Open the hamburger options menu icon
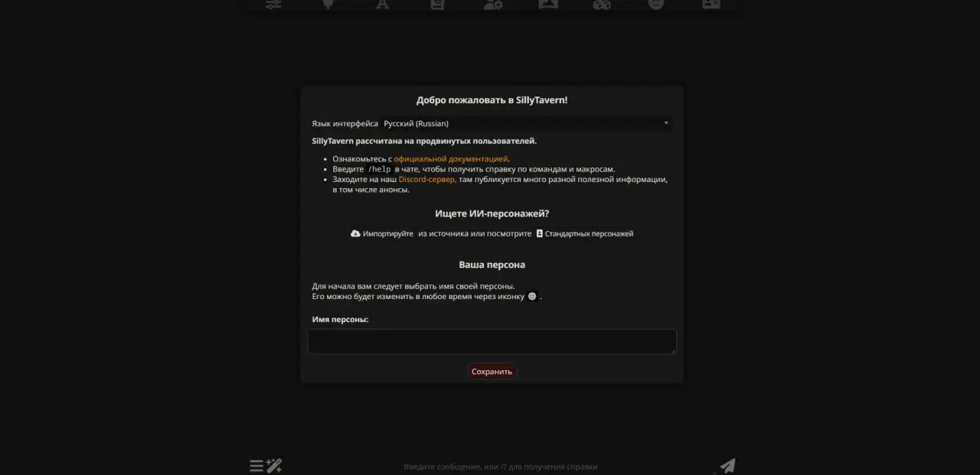 [x=256, y=466]
